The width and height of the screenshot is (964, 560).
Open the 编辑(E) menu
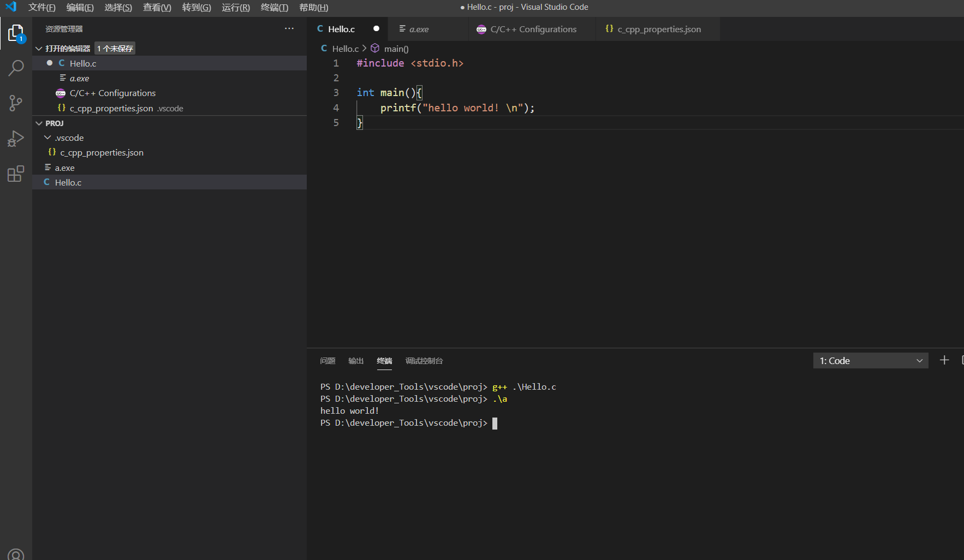pos(80,7)
